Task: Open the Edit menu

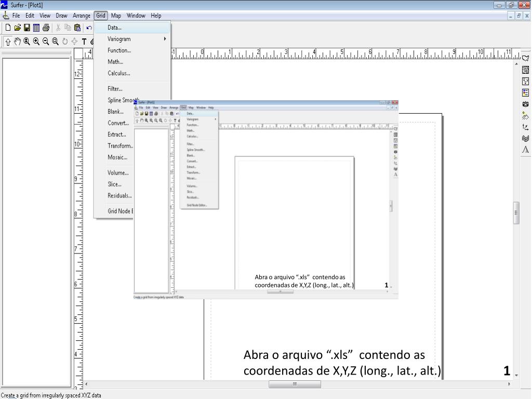Action: click(30, 16)
